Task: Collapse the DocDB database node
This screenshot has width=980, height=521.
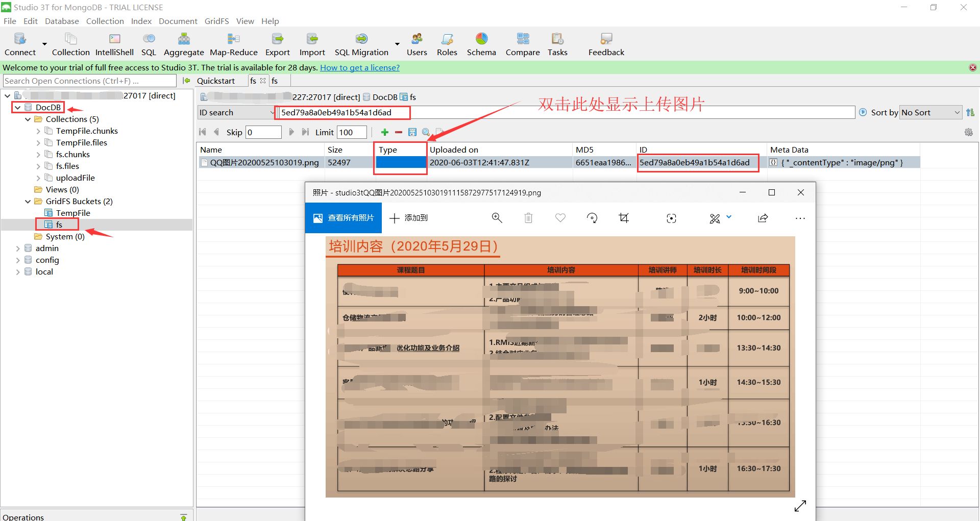Action: [18, 108]
